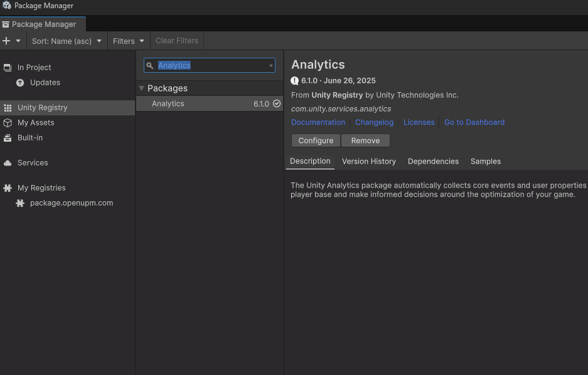This screenshot has width=588, height=375.
Task: Click the Services cloud icon
Action: point(8,163)
